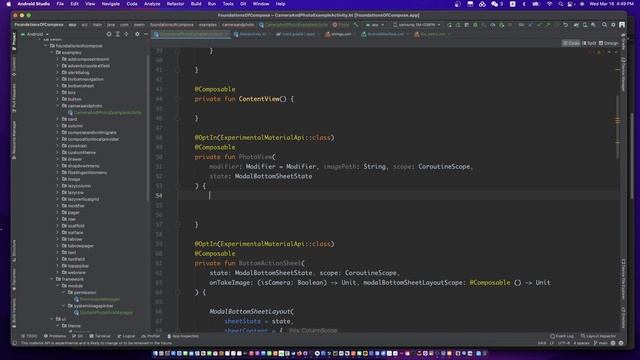This screenshot has width=640, height=360.
Task: Open the Problems tool window
Action: point(55,336)
